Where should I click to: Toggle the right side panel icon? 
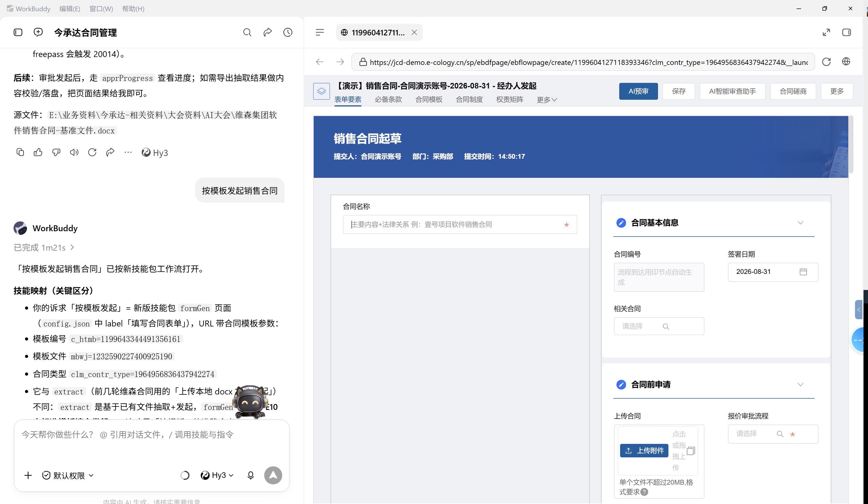tap(846, 32)
